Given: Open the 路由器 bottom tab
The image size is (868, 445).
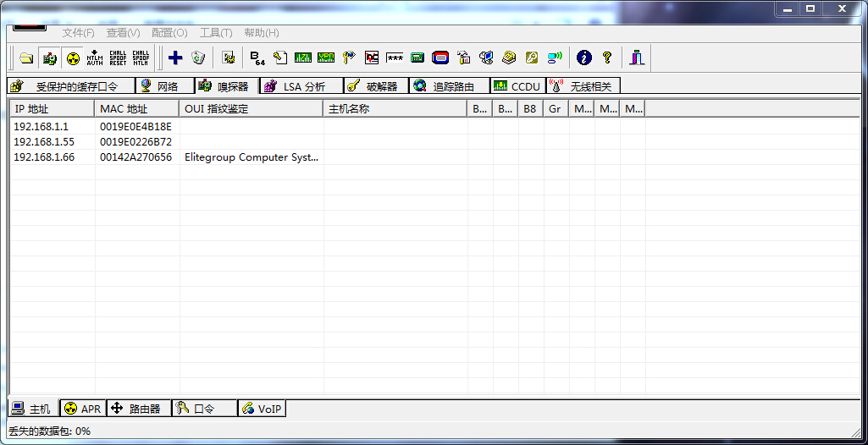Looking at the screenshot, I should coord(138,409).
